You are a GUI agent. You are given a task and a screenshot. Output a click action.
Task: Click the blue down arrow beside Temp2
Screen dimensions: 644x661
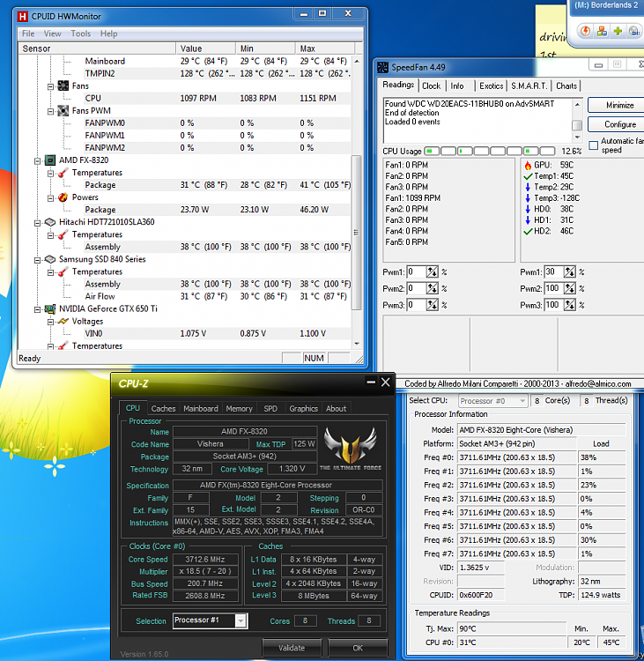pos(528,187)
